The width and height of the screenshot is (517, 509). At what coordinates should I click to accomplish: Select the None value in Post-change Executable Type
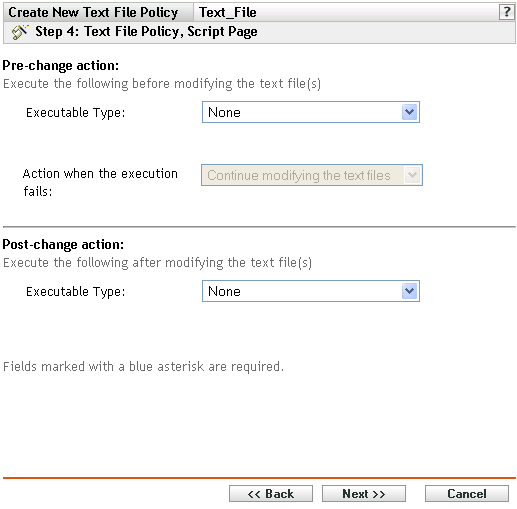[311, 291]
